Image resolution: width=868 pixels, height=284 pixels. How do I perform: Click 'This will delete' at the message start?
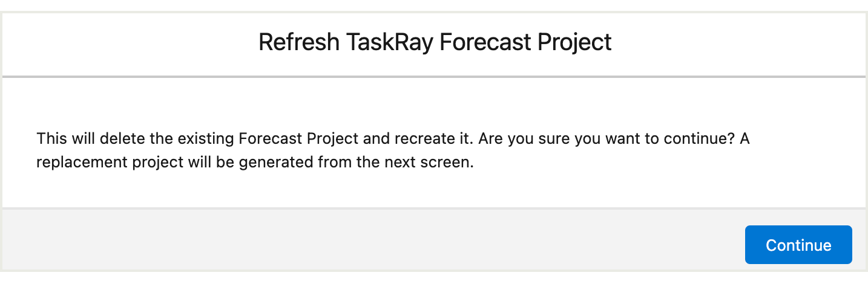89,138
